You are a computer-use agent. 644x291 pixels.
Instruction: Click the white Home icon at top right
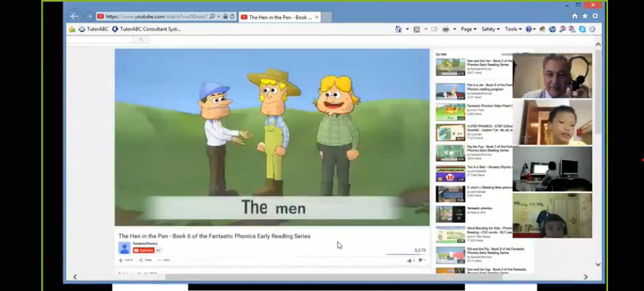(575, 17)
